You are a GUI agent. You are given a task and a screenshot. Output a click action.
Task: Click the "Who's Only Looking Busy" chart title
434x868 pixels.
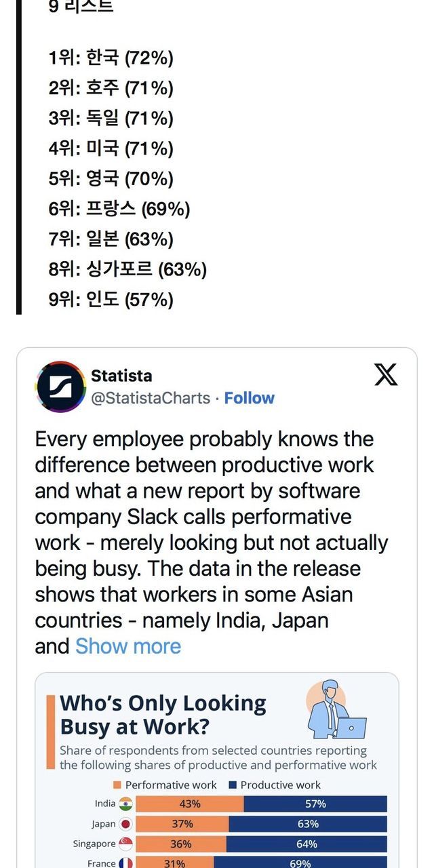pyautogui.click(x=163, y=715)
